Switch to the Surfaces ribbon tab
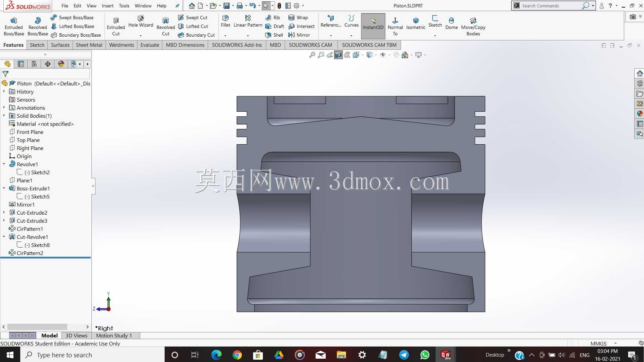The width and height of the screenshot is (644, 362). click(x=60, y=45)
